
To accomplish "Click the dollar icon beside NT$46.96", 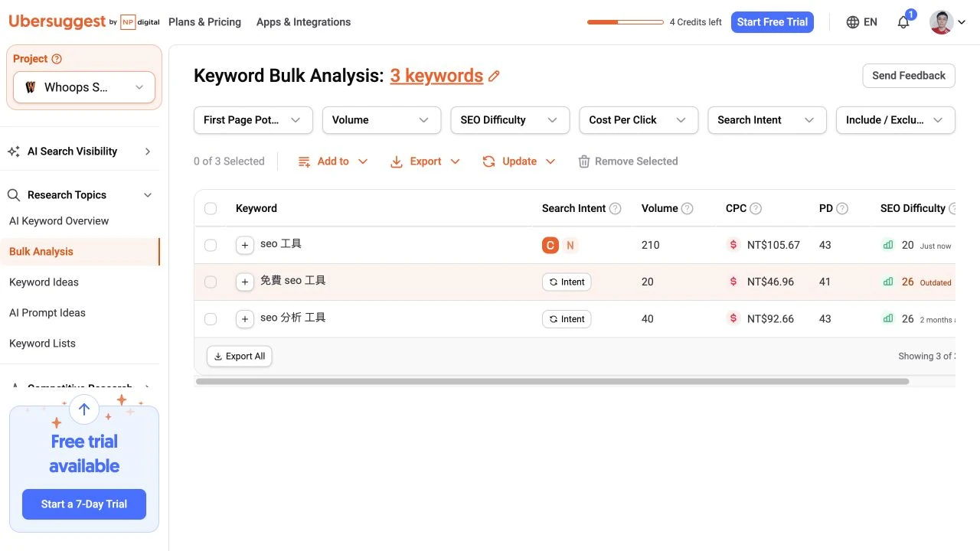I will (x=733, y=282).
